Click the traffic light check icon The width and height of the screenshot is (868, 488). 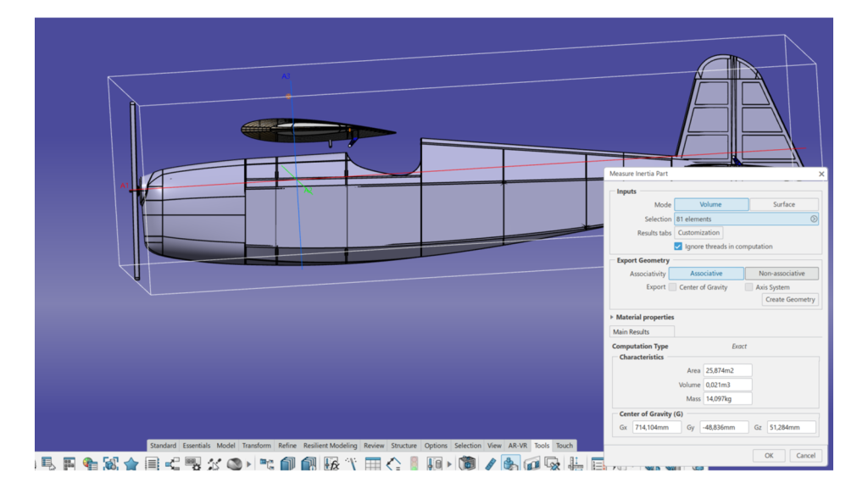pos(414,463)
